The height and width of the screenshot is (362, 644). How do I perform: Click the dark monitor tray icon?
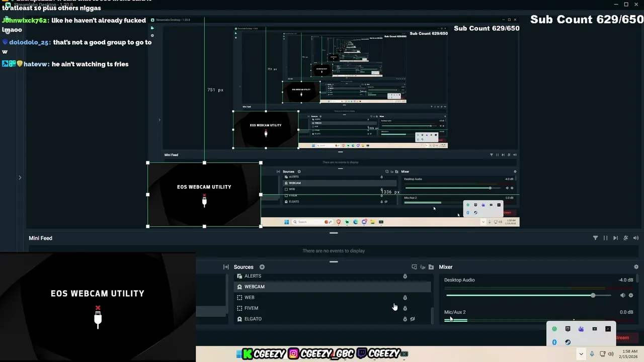pos(595,329)
